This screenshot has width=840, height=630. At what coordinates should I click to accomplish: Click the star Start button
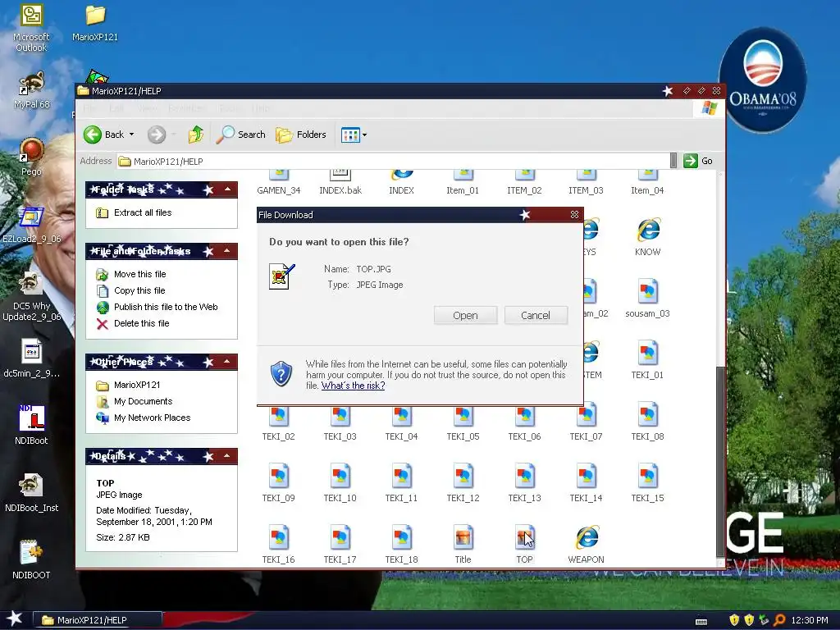15,619
